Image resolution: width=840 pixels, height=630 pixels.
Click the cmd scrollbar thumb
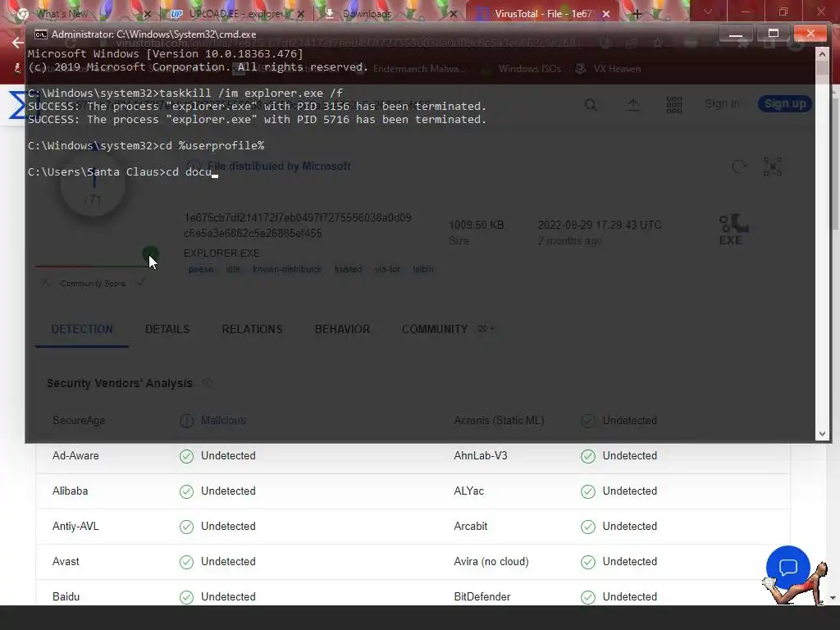point(822,69)
